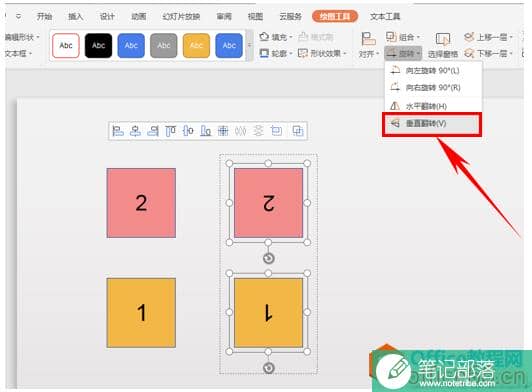Expand the shape styles gallery

[250, 45]
